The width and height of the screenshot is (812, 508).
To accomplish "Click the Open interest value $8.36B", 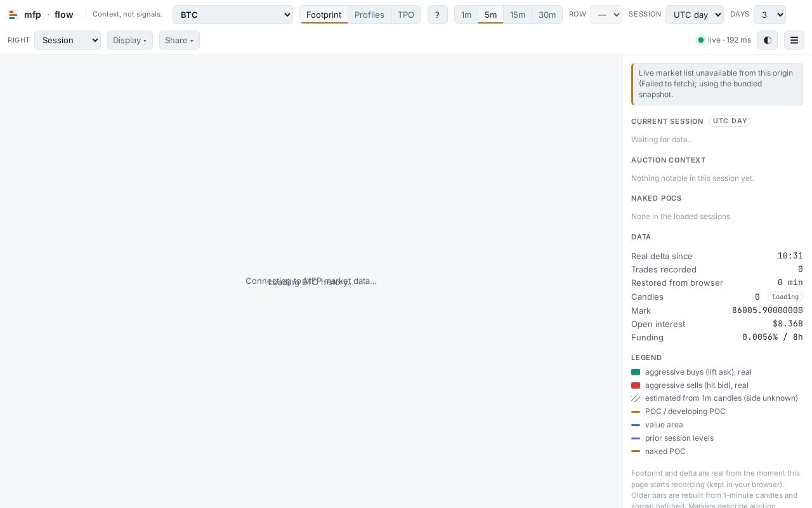I will [x=788, y=324].
